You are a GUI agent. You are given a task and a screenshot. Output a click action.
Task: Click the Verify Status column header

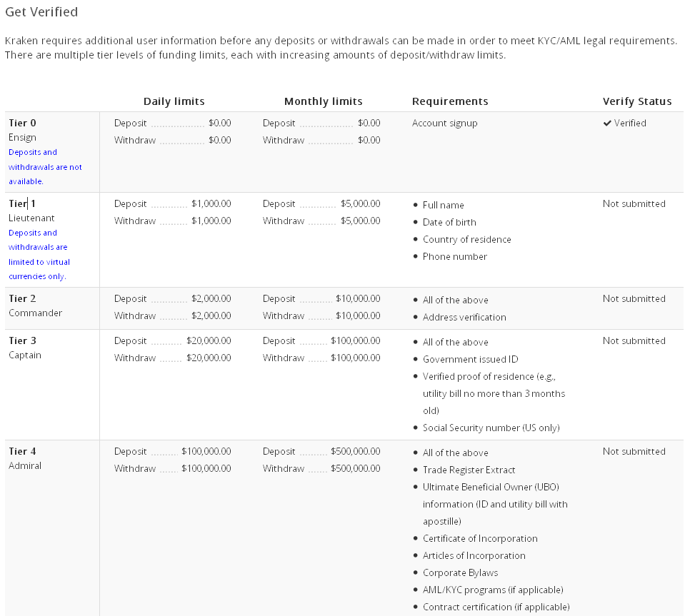coord(637,101)
